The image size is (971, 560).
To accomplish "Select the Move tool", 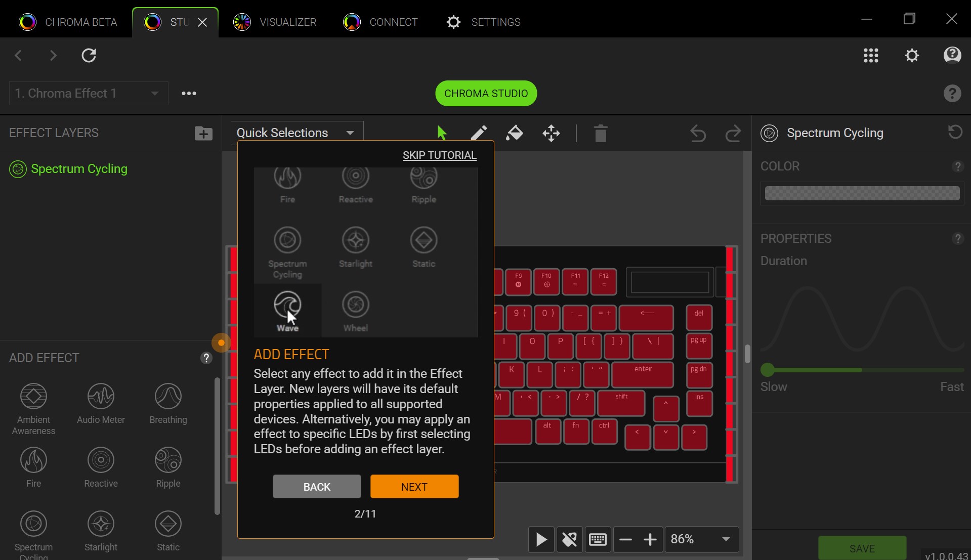I will pyautogui.click(x=551, y=134).
